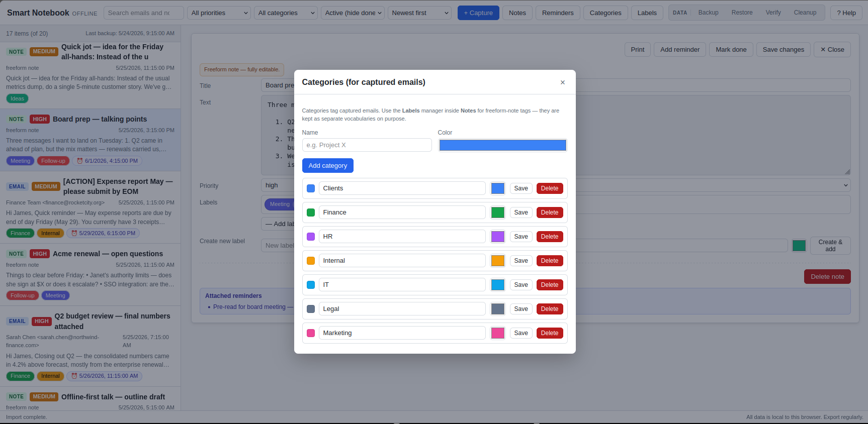Edit the Legal category name field
Viewport: 868px width, 424px height.
(x=402, y=309)
